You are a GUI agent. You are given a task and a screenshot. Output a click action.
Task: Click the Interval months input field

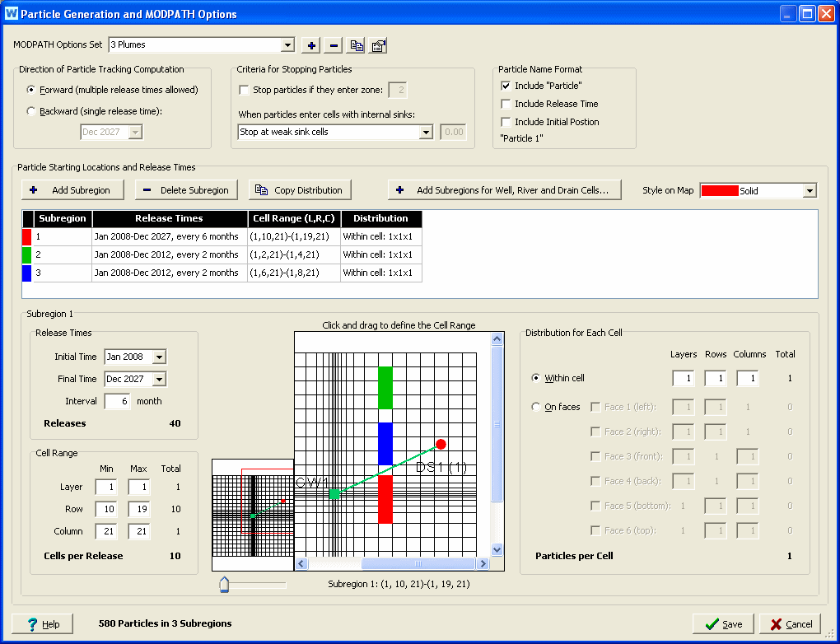coord(117,401)
